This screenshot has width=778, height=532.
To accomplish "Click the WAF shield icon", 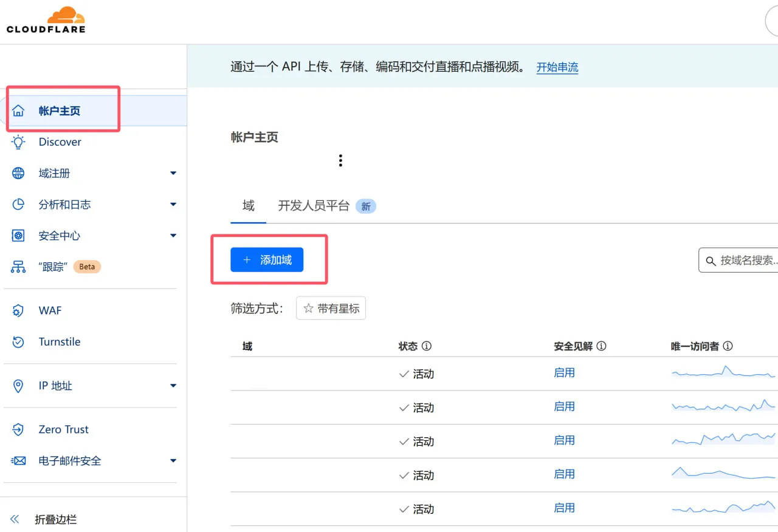I will point(18,310).
